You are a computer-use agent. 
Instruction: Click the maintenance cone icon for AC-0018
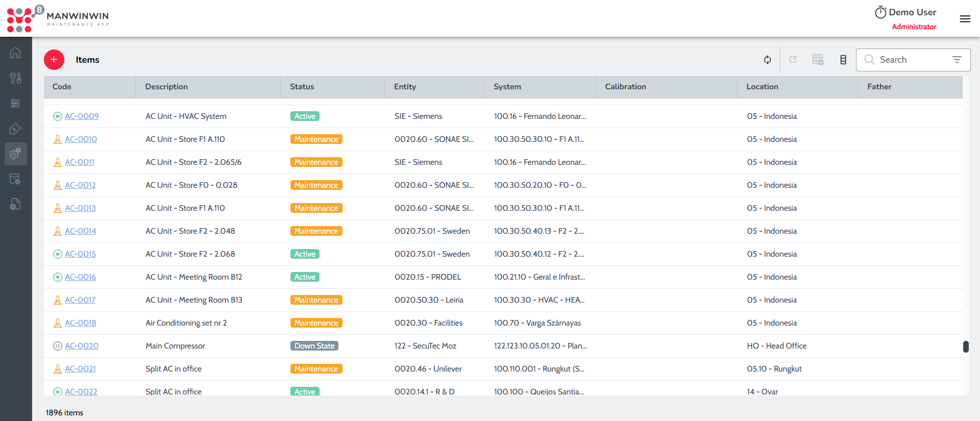tap(58, 323)
